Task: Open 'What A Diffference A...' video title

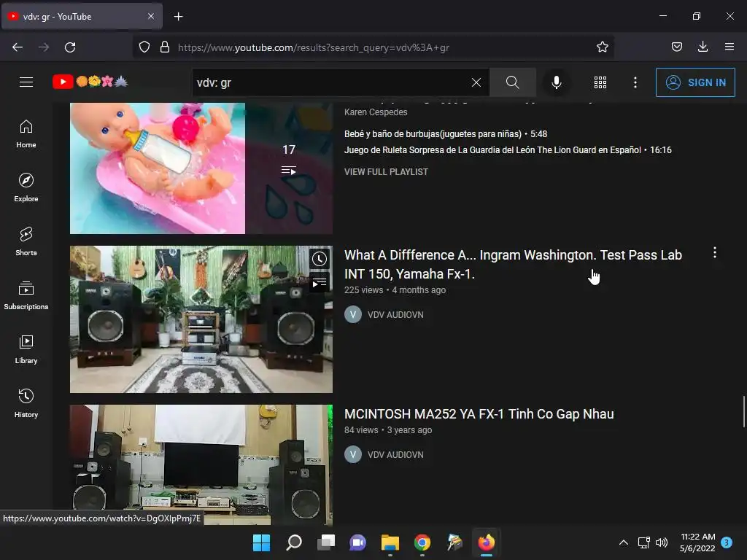Action: [513, 265]
